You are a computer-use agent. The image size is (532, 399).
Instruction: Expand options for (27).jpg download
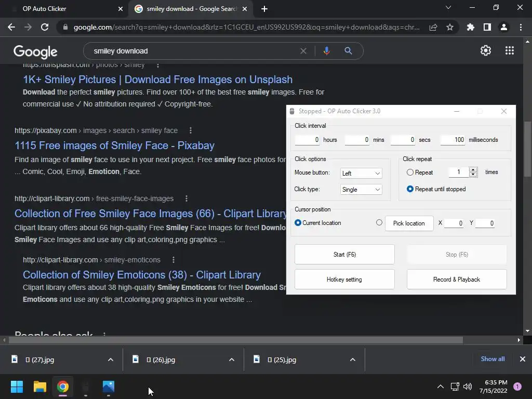(x=110, y=360)
